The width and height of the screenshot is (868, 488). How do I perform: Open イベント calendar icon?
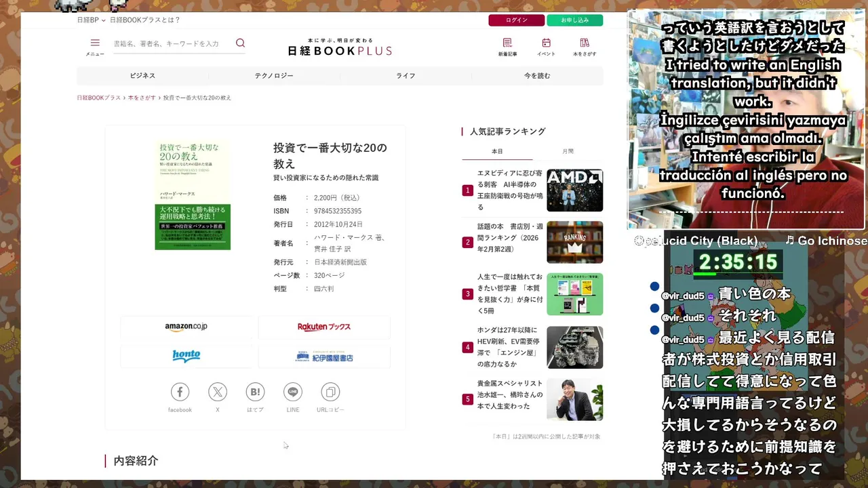point(546,43)
